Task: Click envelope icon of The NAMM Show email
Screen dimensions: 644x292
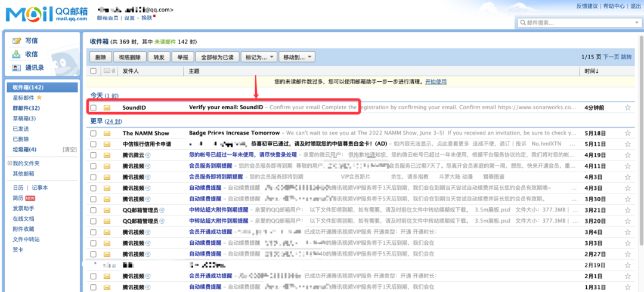Action: pos(107,133)
